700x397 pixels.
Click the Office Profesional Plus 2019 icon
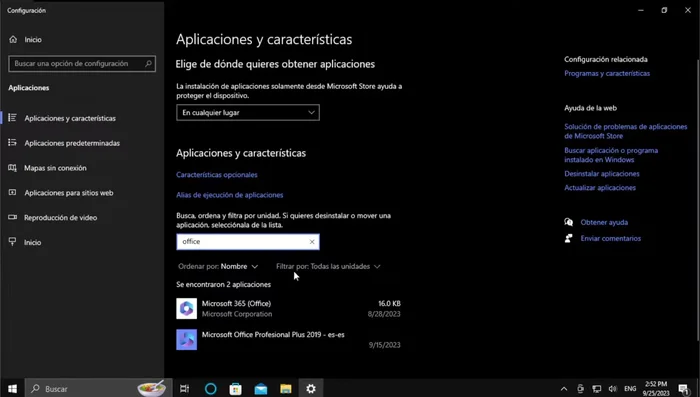pyautogui.click(x=187, y=340)
